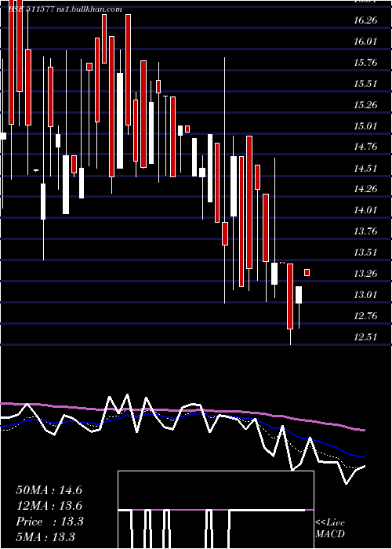392x549 pixels.
Task: Click the 13.51 price axis label
Action: [x=365, y=252]
